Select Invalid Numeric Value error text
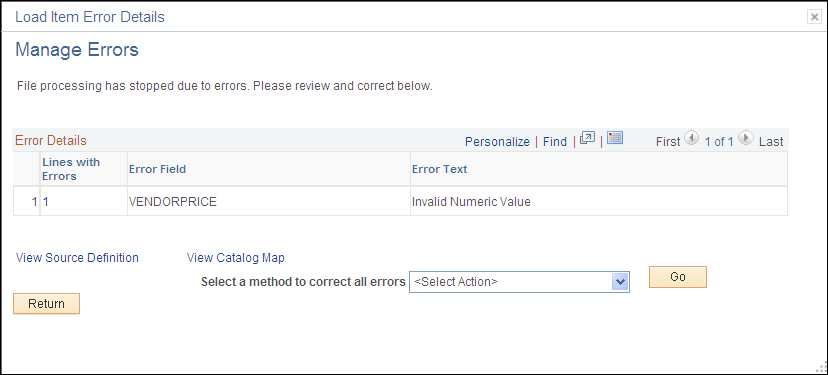The width and height of the screenshot is (828, 375). click(x=471, y=201)
